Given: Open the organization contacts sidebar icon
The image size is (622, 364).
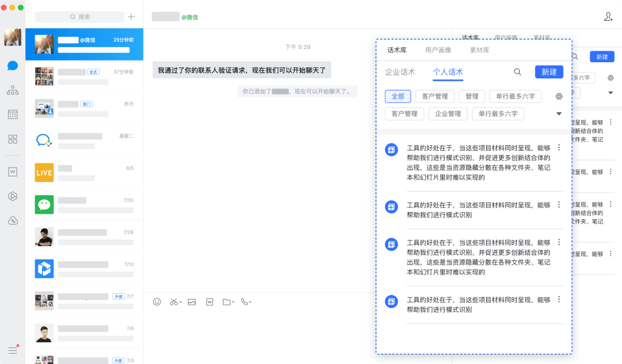Looking at the screenshot, I should (13, 90).
